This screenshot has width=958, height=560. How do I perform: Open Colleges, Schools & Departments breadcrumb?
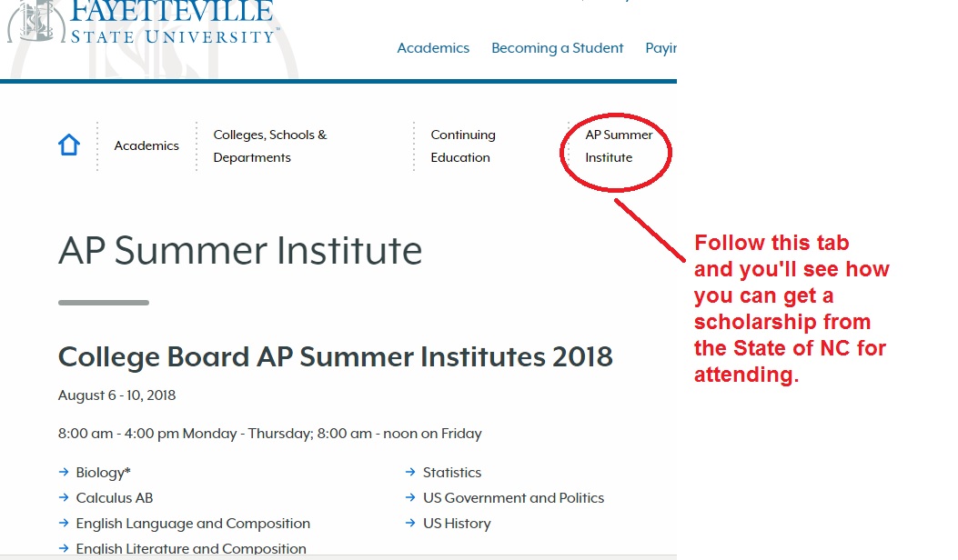270,146
